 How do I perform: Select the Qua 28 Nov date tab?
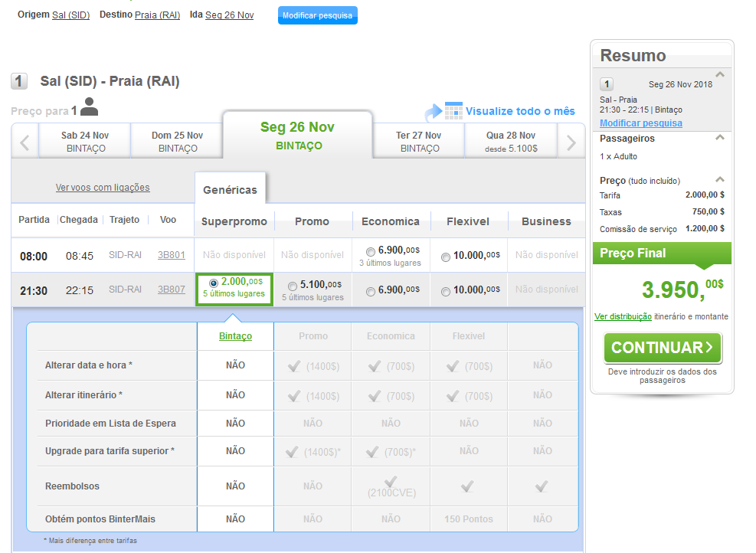tap(511, 141)
